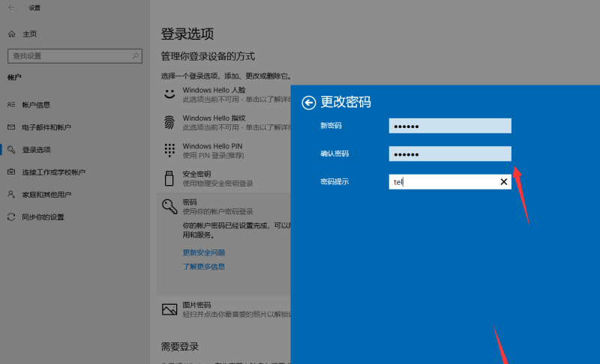Viewport: 600px width, 364px height.
Task: Click the search magnifier in 查找设置 box
Action: coord(136,55)
